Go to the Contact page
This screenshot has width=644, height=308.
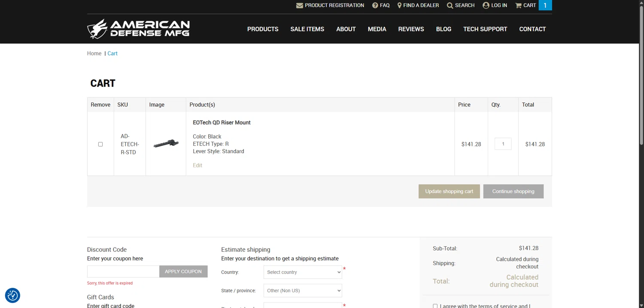(532, 29)
